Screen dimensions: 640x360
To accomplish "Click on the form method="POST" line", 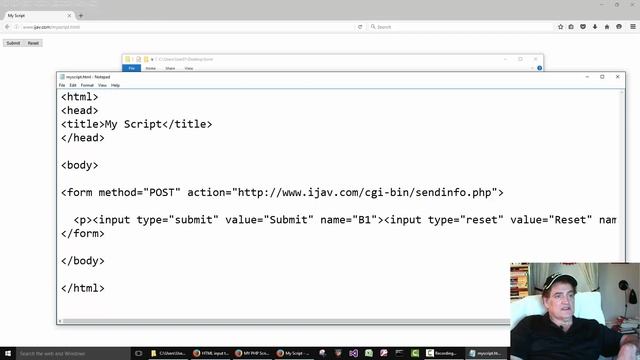I will (282, 192).
